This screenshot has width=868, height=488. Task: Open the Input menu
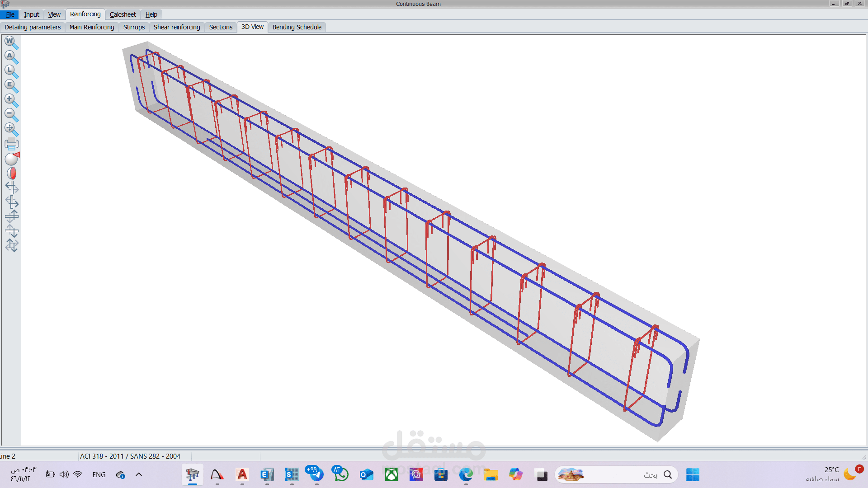[32, 14]
